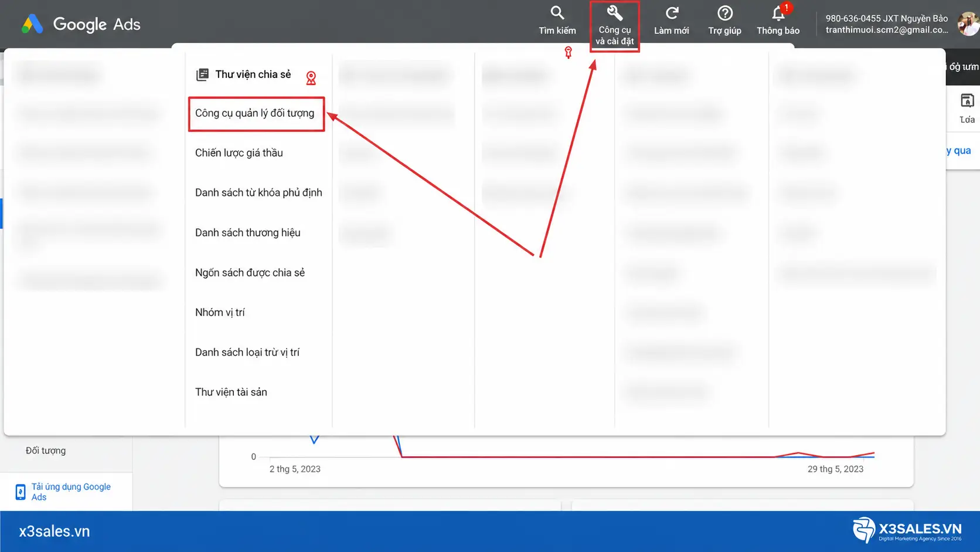This screenshot has width=980, height=552.
Task: Select Danh sách loại trừ vị trí
Action: [247, 352]
